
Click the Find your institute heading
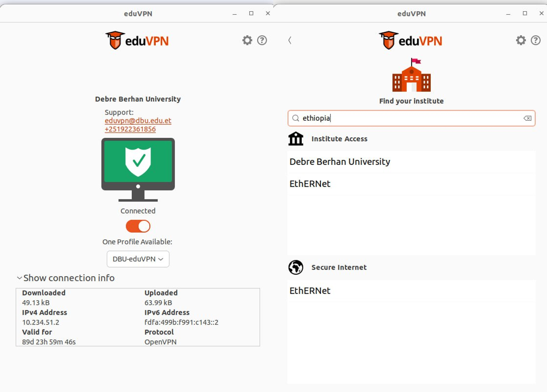411,101
